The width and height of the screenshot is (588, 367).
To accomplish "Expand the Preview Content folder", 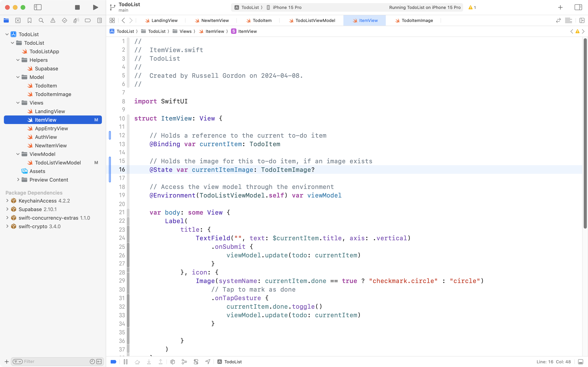I will pyautogui.click(x=18, y=180).
